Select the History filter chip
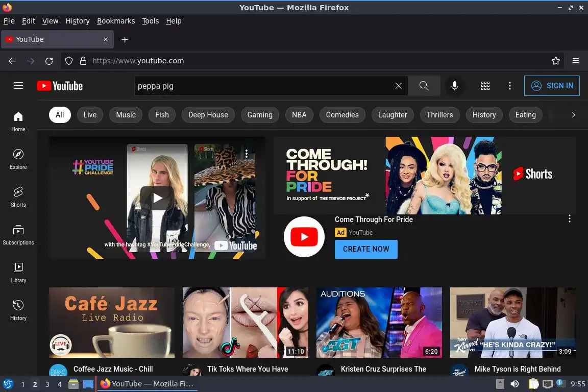 (x=484, y=115)
